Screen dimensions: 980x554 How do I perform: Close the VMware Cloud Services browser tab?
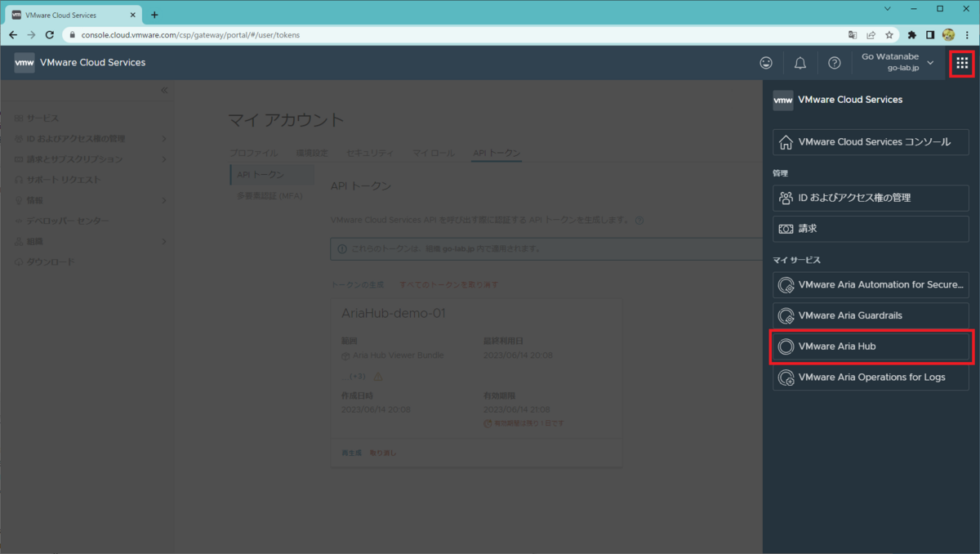tap(134, 15)
